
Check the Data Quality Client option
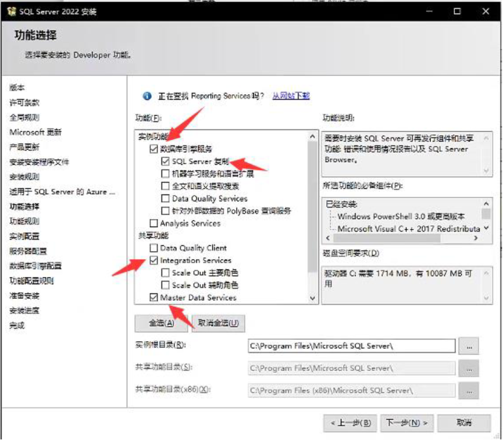click(x=154, y=248)
